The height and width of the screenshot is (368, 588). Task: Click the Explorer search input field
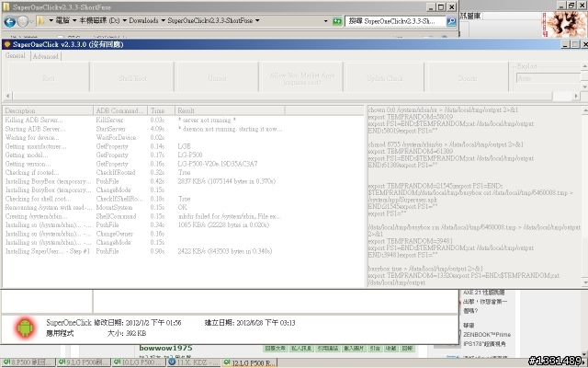click(395, 21)
